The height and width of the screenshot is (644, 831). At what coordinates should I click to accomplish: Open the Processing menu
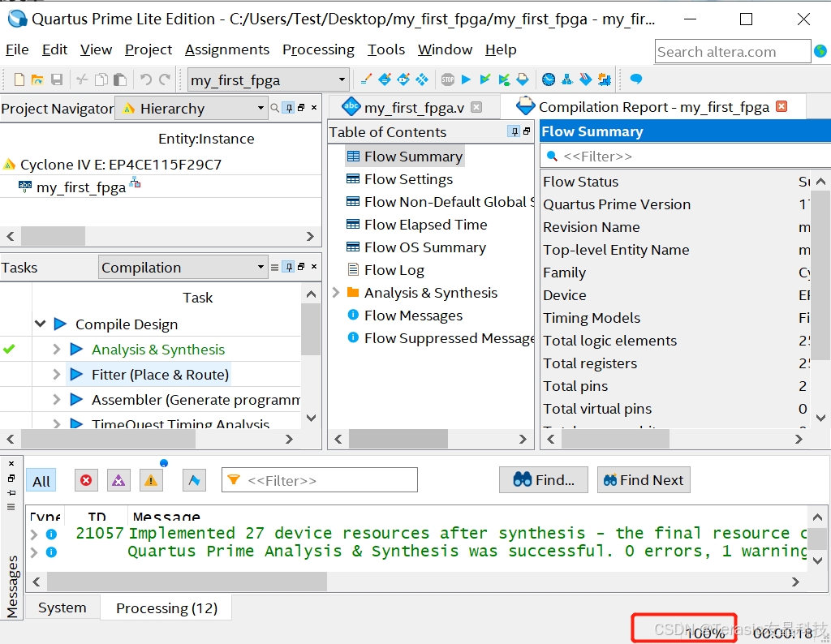tap(318, 49)
